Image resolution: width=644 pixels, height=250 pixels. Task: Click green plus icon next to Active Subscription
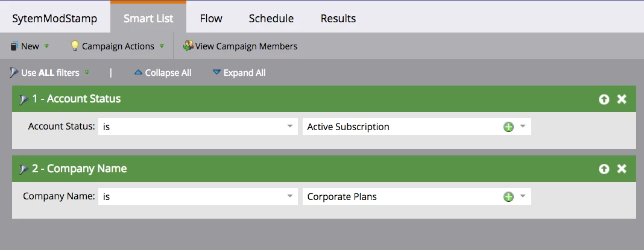pos(508,127)
